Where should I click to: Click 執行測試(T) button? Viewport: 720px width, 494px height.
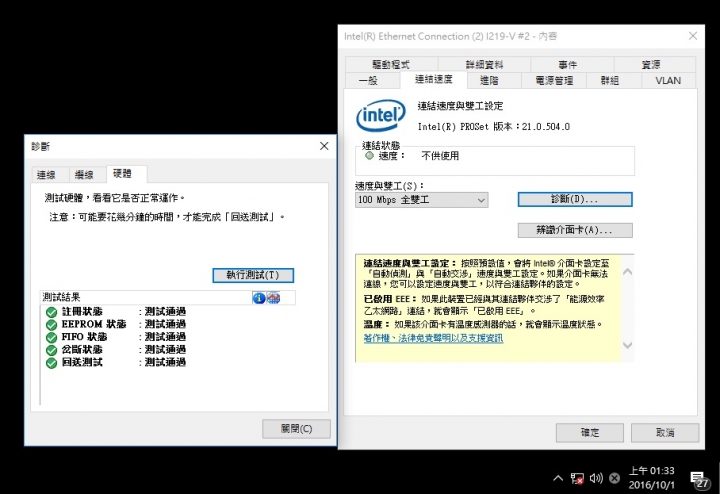[253, 275]
